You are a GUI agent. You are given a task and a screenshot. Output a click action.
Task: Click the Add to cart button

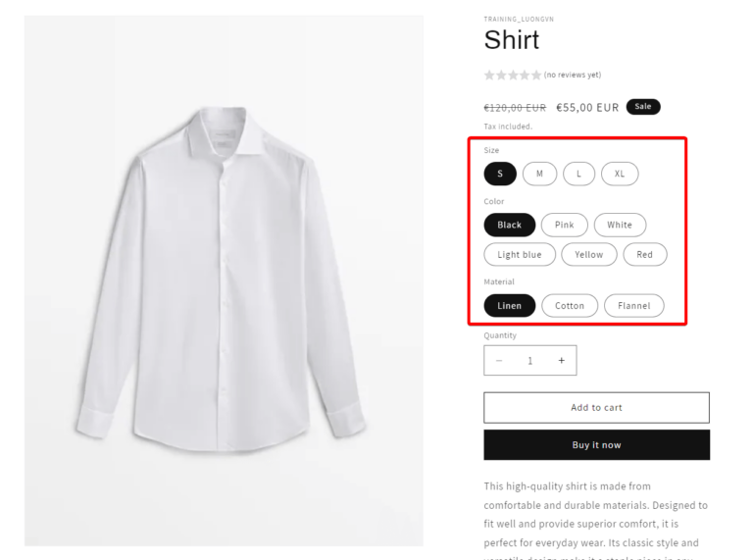(596, 407)
